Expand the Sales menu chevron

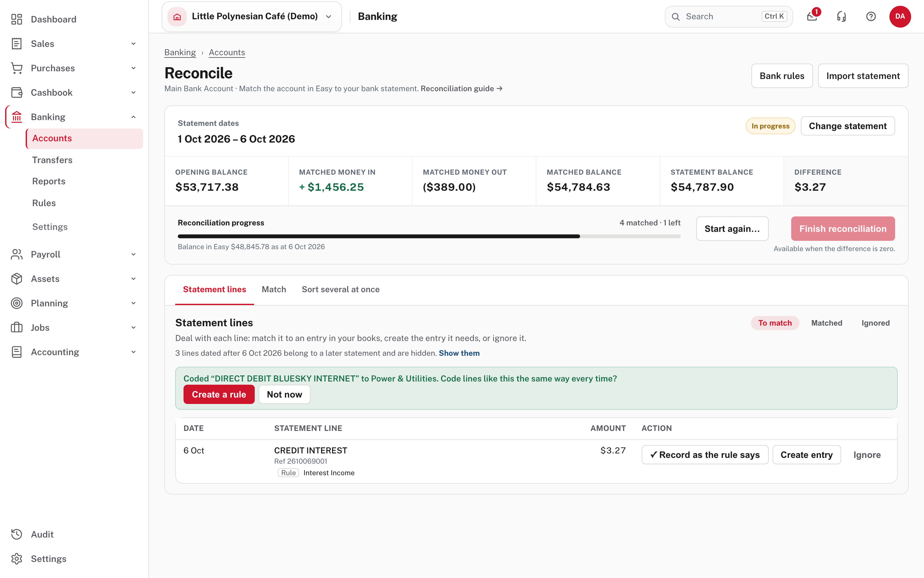[x=133, y=44]
